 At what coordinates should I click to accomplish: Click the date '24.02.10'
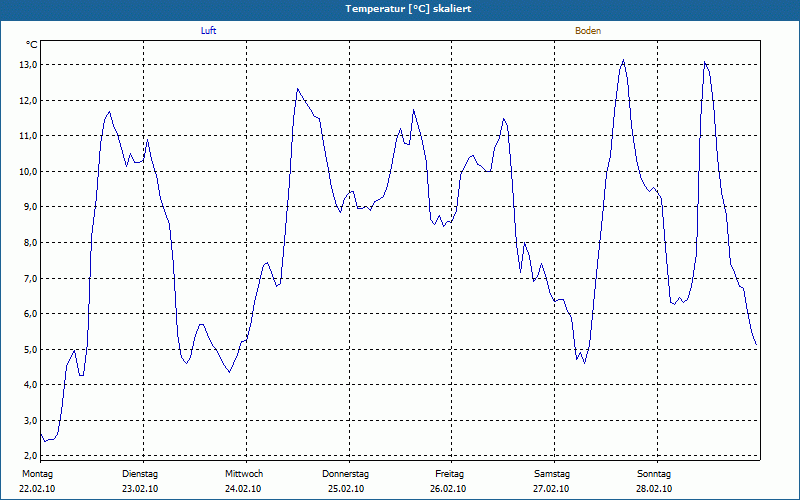[x=243, y=489]
